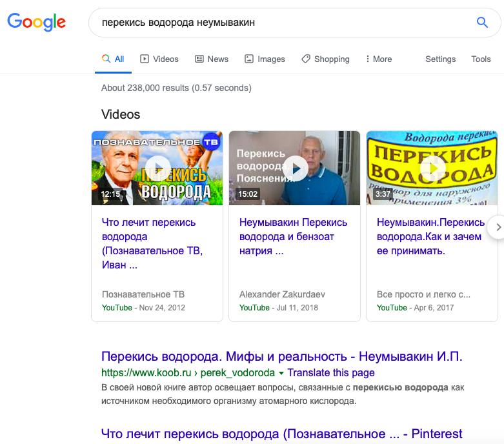504x444 pixels.
Task: Play the 15:02 Alexander Zakurdaev video thumbnail
Action: (x=294, y=168)
